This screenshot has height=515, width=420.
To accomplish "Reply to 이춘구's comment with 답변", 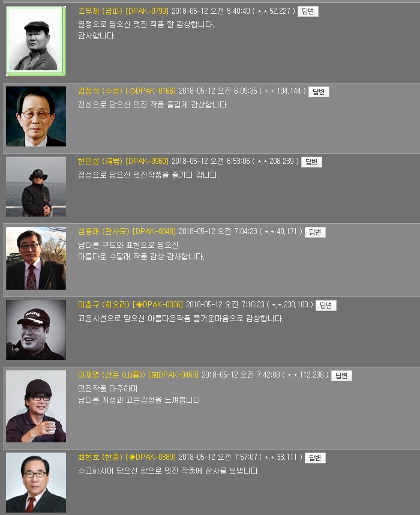I will 326,306.
